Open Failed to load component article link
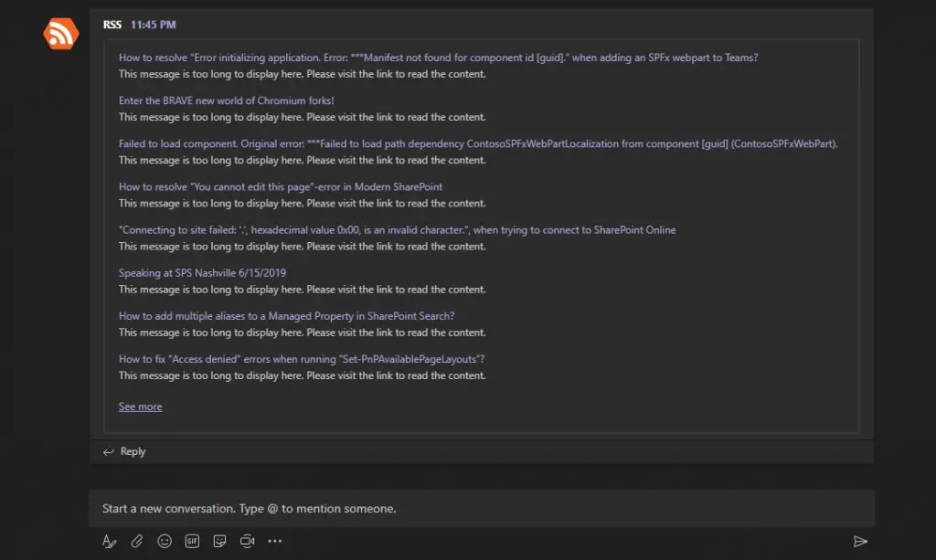The image size is (936, 560). pos(477,143)
